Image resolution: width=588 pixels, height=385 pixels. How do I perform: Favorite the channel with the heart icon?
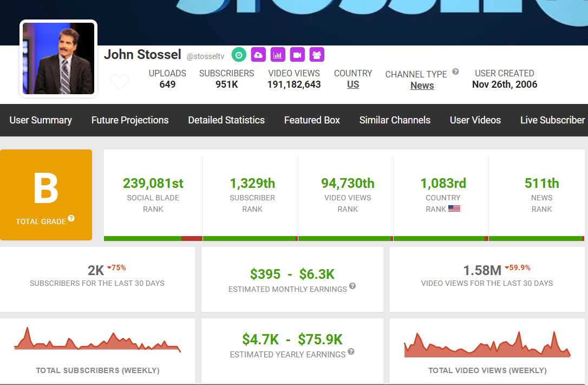120,82
